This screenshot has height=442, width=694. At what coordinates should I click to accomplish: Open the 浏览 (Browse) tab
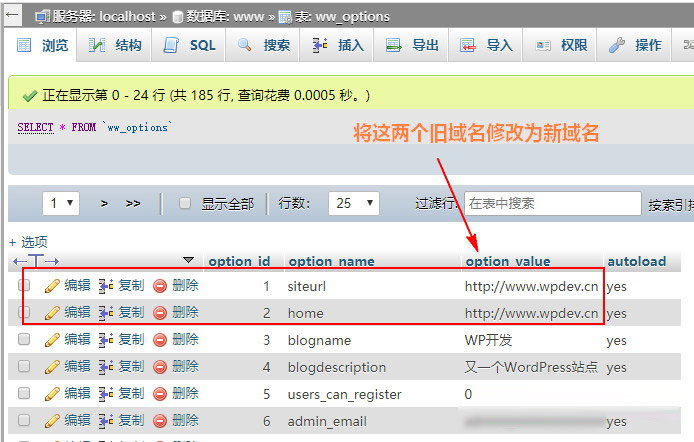[42, 45]
